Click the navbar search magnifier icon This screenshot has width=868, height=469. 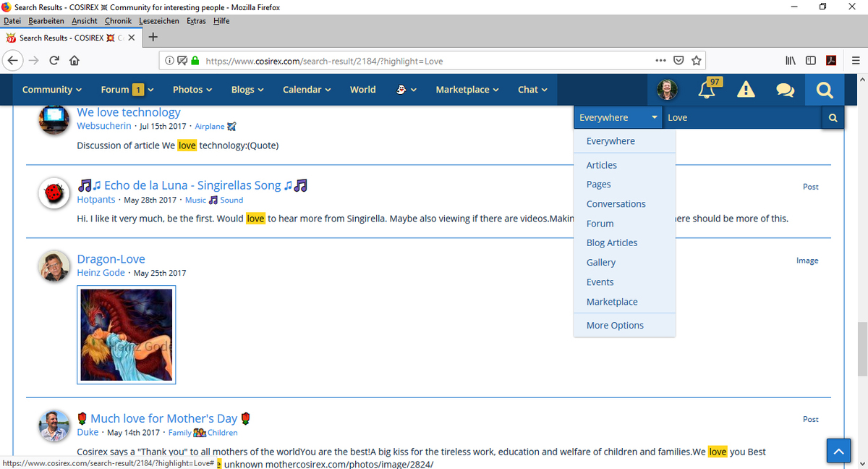pyautogui.click(x=824, y=90)
